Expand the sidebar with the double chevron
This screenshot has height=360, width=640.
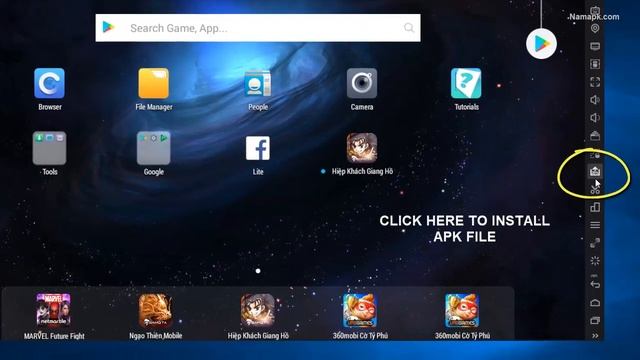[x=595, y=336]
